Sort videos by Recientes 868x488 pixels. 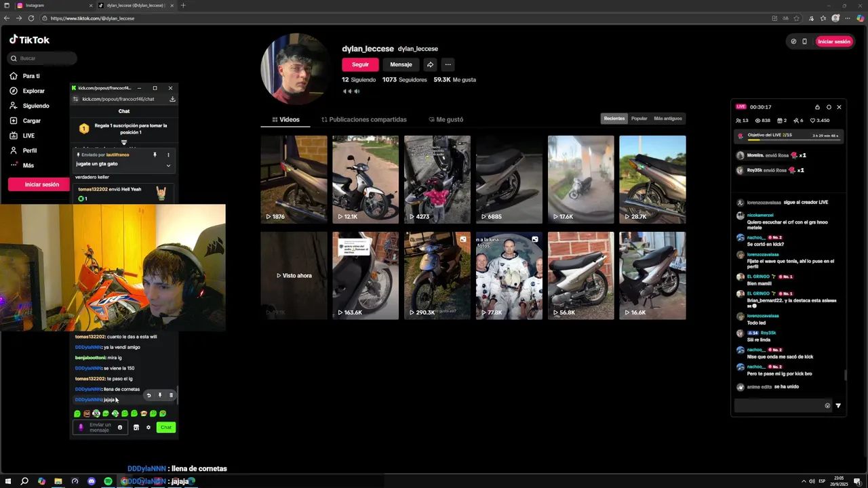614,119
